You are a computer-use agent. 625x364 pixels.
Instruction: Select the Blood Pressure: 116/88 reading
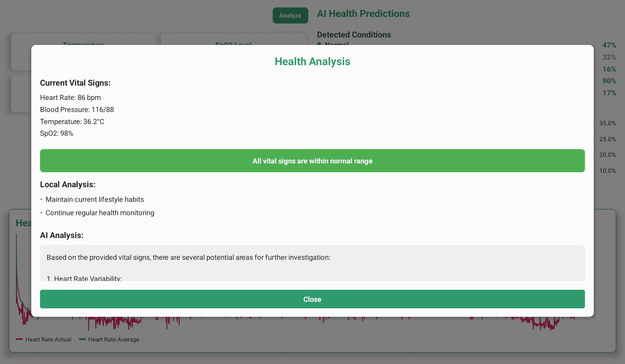(x=77, y=110)
